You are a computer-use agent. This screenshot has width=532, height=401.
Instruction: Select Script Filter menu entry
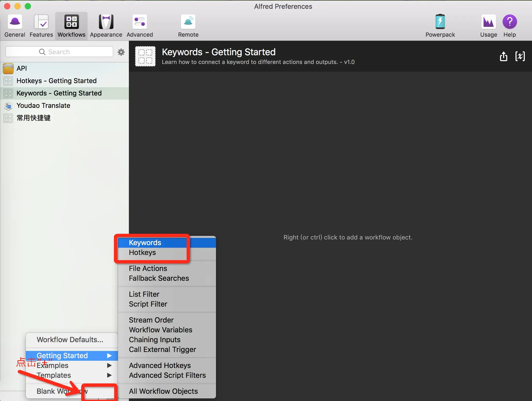(x=148, y=304)
